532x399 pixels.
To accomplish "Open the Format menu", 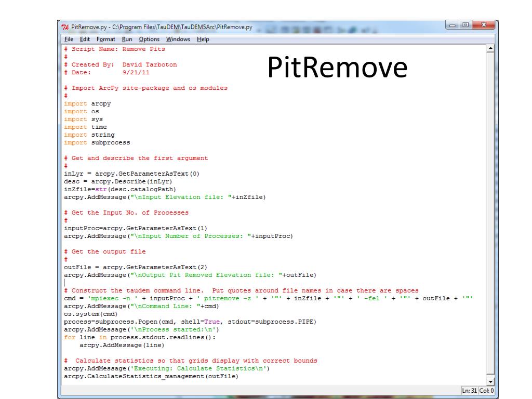I will click(106, 39).
